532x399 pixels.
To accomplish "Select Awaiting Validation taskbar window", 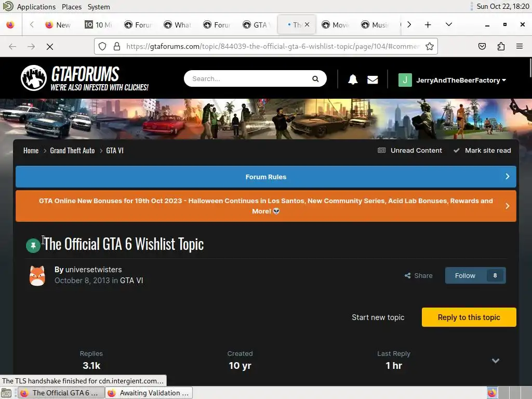I will click(x=149, y=393).
